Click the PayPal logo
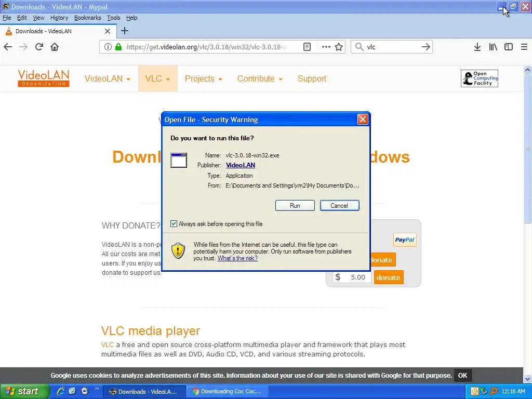532x399 pixels. [x=405, y=240]
